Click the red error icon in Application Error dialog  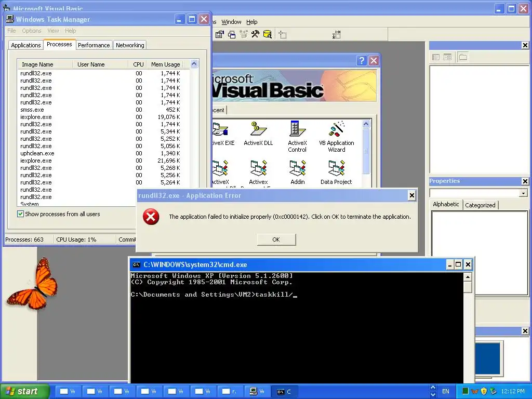coord(151,217)
